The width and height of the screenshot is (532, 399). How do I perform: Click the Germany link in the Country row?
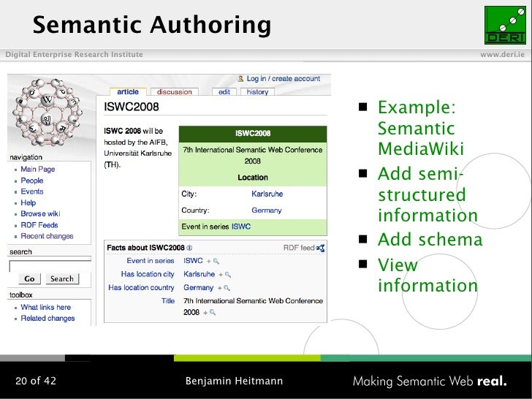[267, 210]
